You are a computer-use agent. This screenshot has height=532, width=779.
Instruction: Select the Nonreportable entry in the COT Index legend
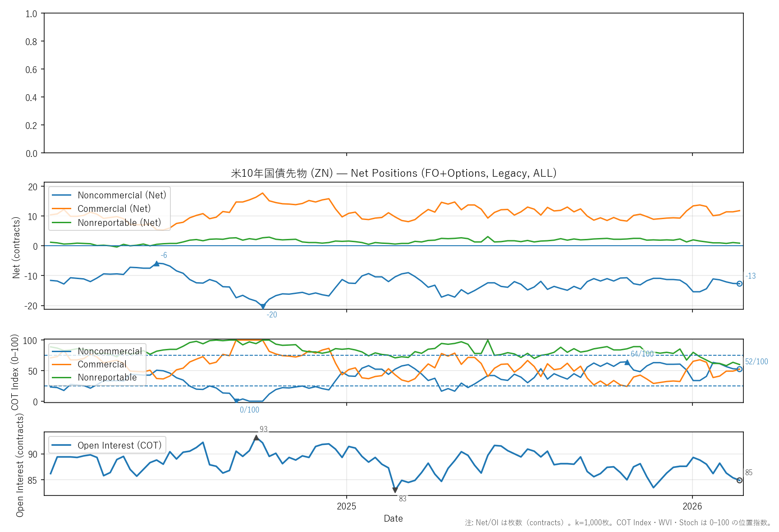pyautogui.click(x=107, y=377)
